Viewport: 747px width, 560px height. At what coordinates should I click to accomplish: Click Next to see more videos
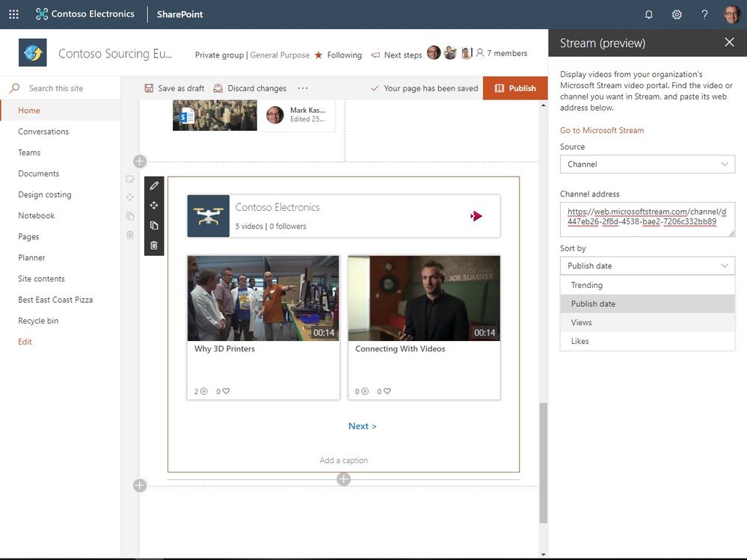pos(362,426)
